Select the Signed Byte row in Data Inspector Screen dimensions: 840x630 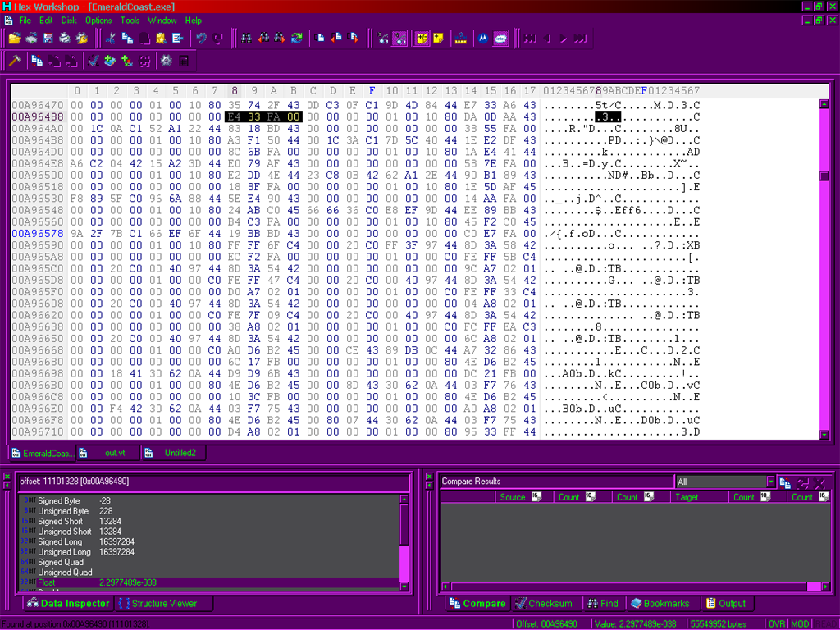[209, 501]
